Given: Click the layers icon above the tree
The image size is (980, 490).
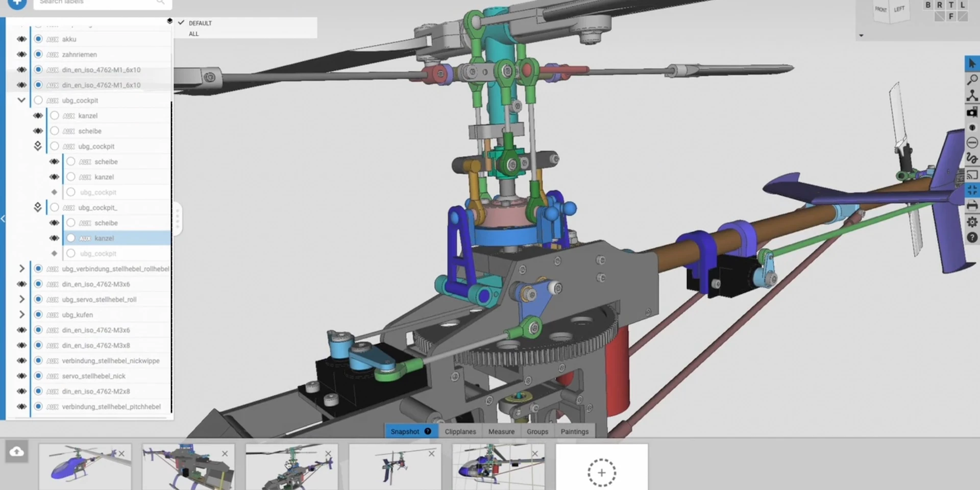Looking at the screenshot, I should [x=169, y=21].
